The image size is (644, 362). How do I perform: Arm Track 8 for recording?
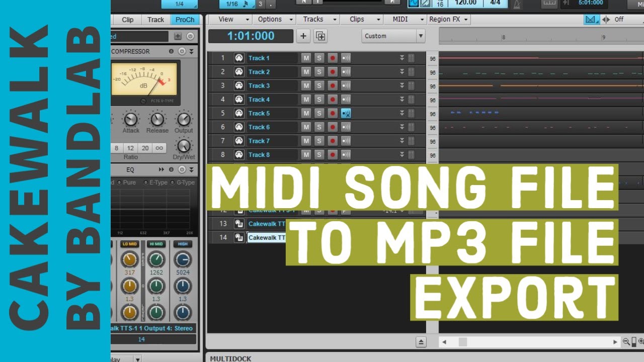click(x=332, y=155)
